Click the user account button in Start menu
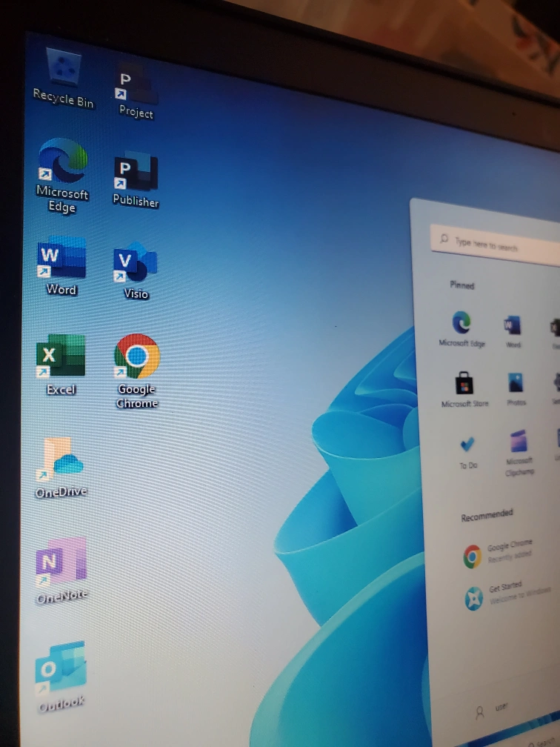 (493, 710)
